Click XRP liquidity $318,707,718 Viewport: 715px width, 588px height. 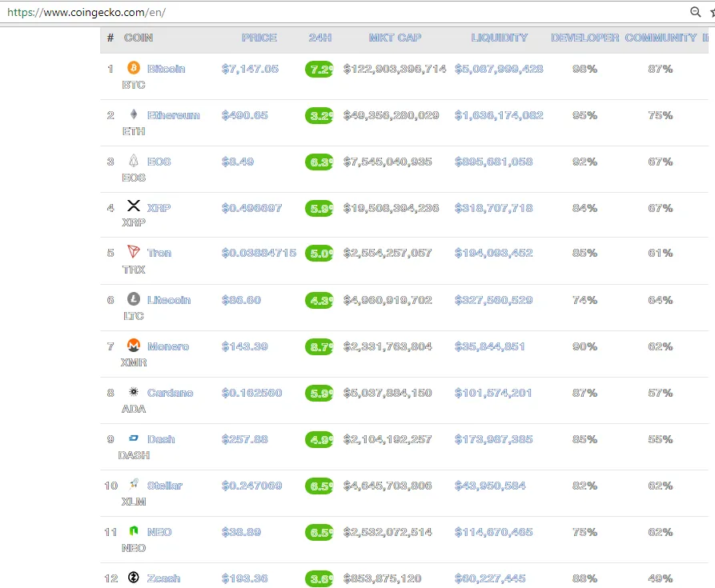coord(493,208)
